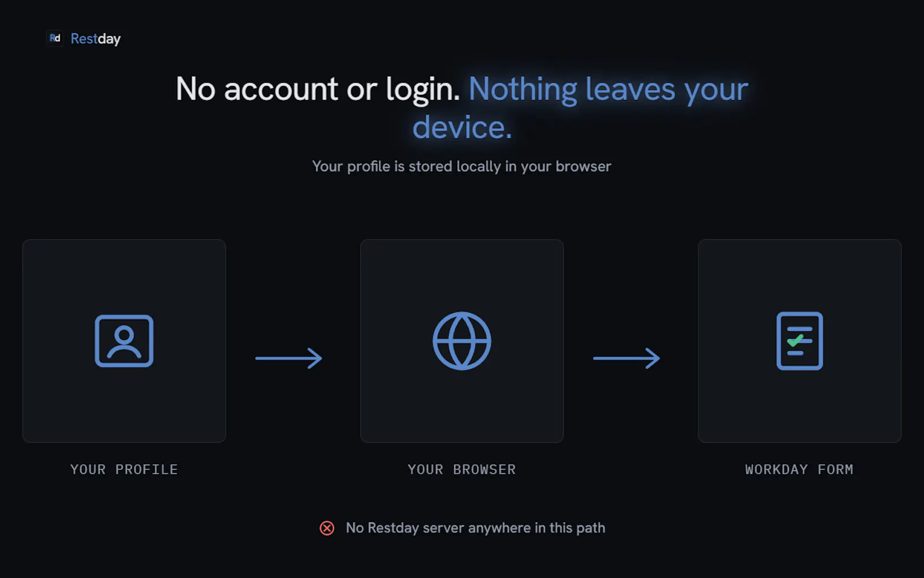This screenshot has width=924, height=578.
Task: Click the arrow between profile and browser
Action: coord(289,358)
